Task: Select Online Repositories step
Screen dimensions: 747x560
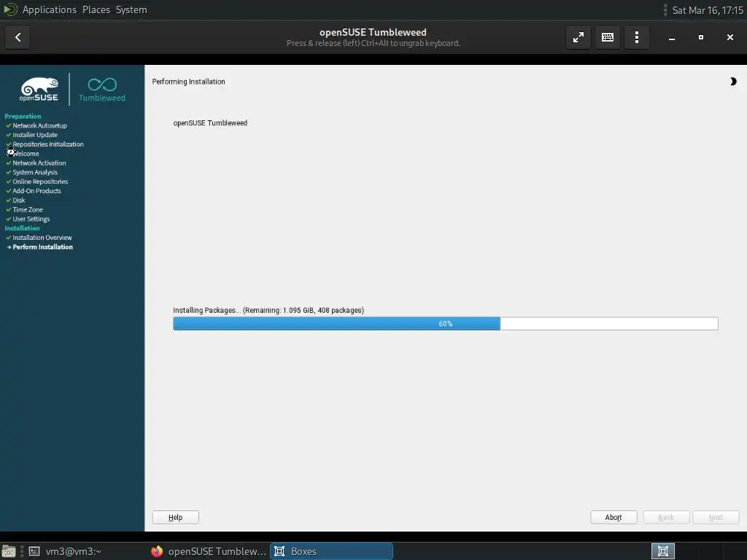Action: pyautogui.click(x=40, y=182)
